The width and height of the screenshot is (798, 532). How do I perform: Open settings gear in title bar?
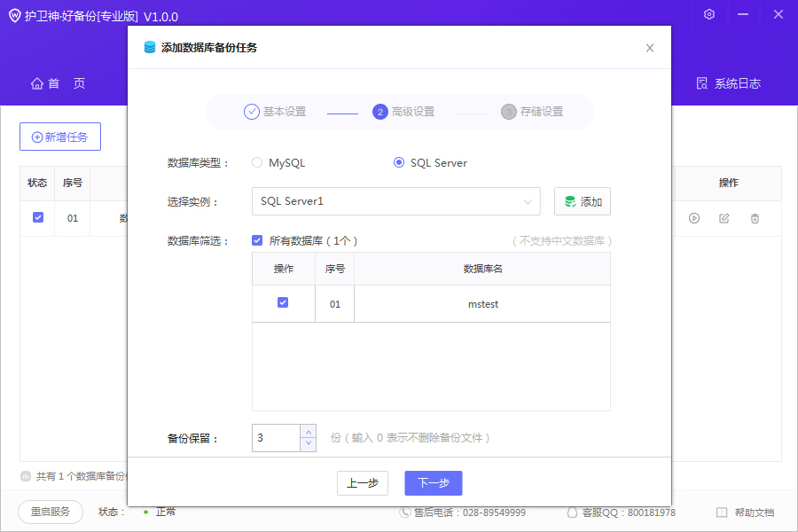pos(709,14)
